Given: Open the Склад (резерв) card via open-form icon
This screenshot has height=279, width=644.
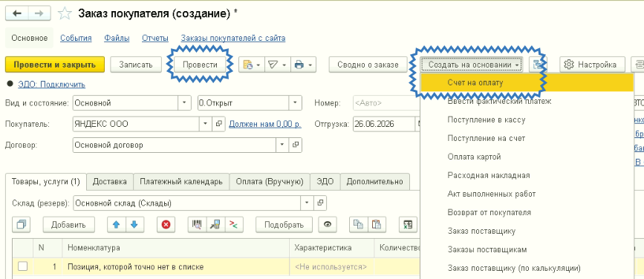Looking at the screenshot, I should click(x=320, y=203).
